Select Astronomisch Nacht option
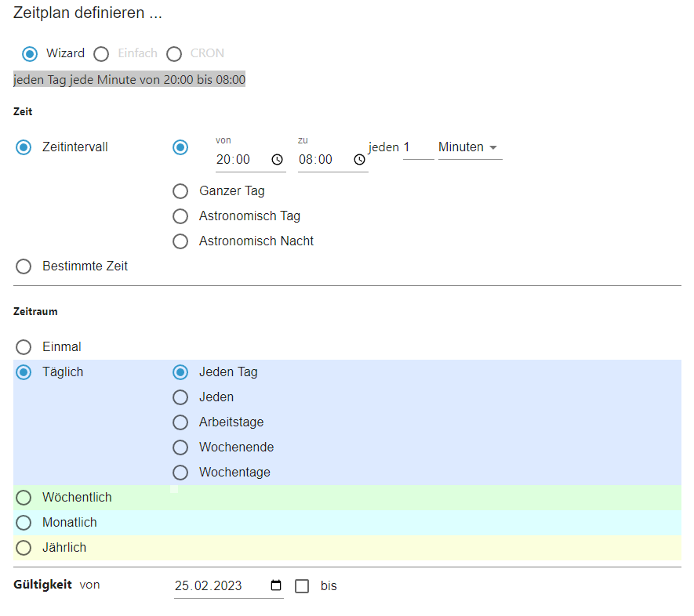 pyautogui.click(x=180, y=241)
